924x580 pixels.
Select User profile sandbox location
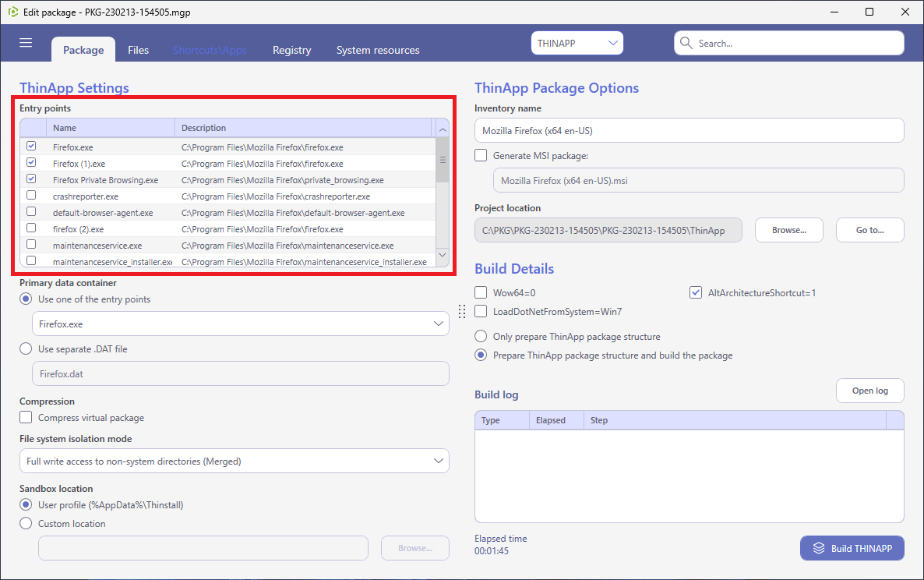tap(26, 504)
